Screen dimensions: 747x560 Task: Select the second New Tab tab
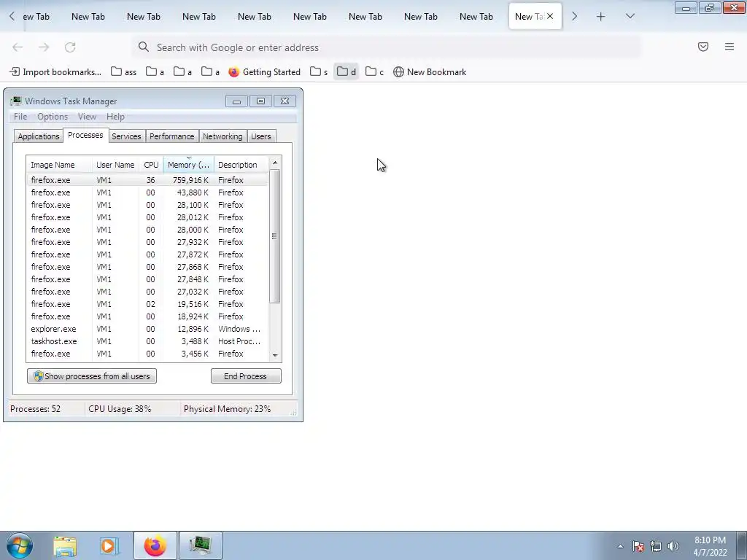[x=88, y=17]
